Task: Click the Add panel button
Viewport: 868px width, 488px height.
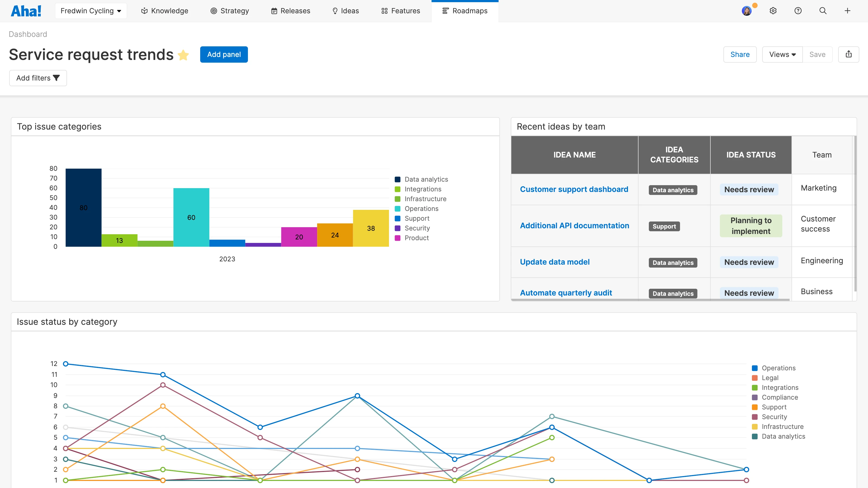Action: 224,54
